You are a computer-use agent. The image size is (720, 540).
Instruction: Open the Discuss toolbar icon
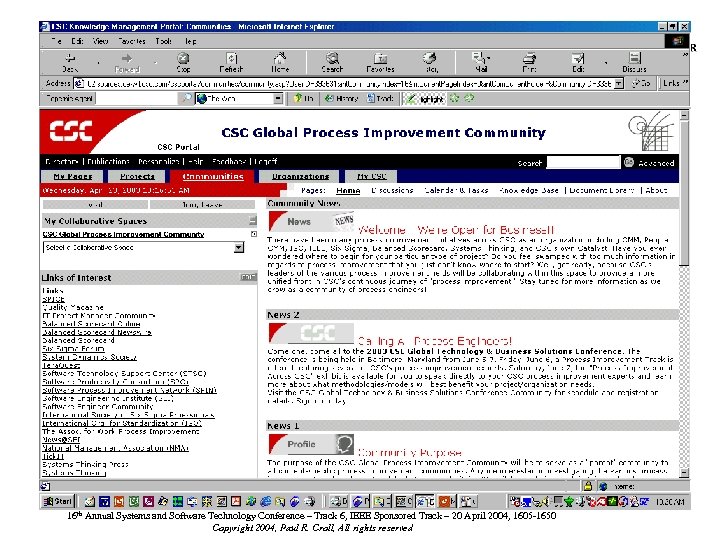pyautogui.click(x=635, y=62)
